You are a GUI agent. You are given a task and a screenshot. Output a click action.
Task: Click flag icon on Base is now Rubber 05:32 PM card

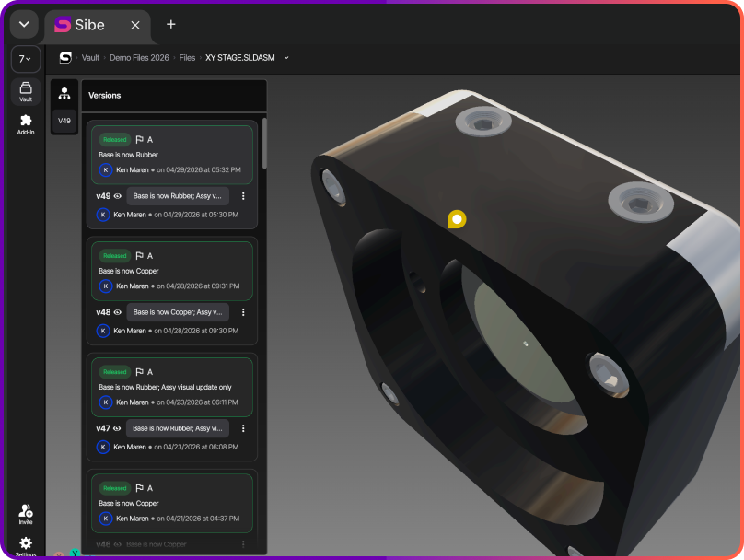pos(140,139)
